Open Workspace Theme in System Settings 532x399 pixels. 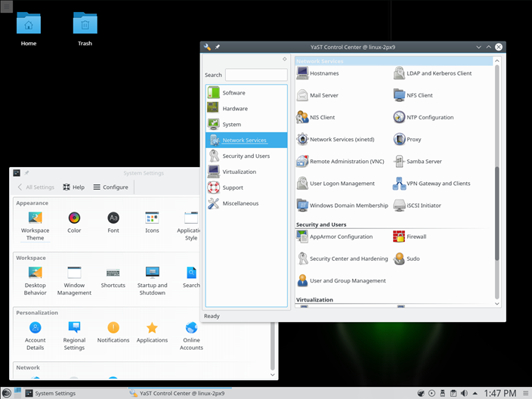coord(36,226)
